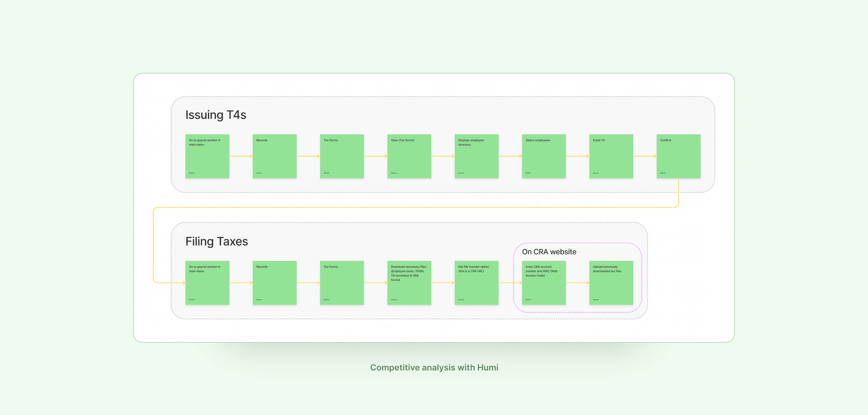
Task: Select the Email T4 sticky note
Action: [x=611, y=156]
